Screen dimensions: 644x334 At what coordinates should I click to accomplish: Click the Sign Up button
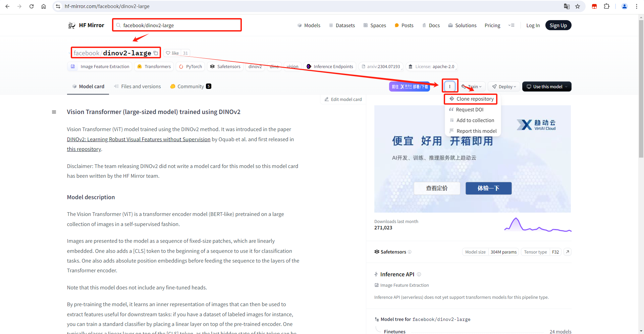tap(558, 25)
